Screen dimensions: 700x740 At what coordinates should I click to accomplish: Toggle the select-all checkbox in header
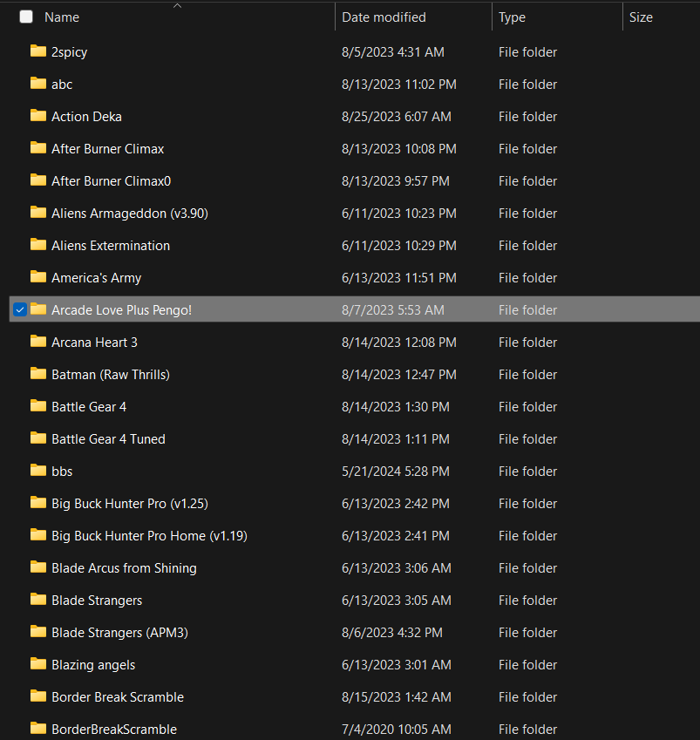(x=26, y=17)
